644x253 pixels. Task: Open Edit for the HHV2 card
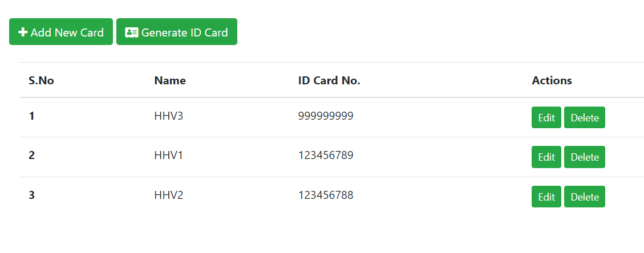(x=546, y=197)
